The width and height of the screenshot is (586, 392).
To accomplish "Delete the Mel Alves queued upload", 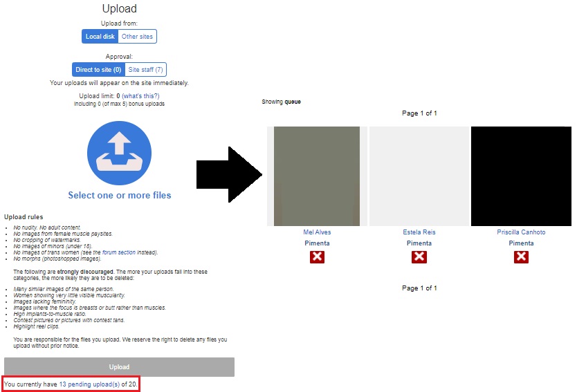I will click(x=317, y=257).
